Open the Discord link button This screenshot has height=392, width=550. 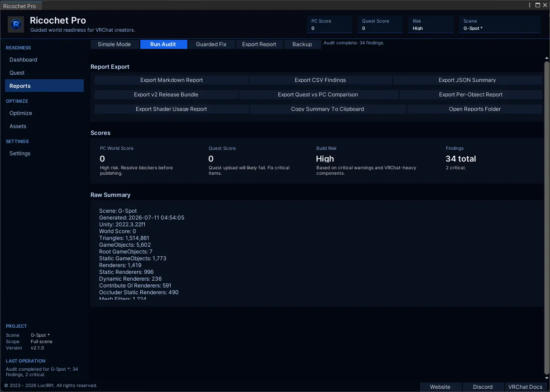tap(483, 387)
